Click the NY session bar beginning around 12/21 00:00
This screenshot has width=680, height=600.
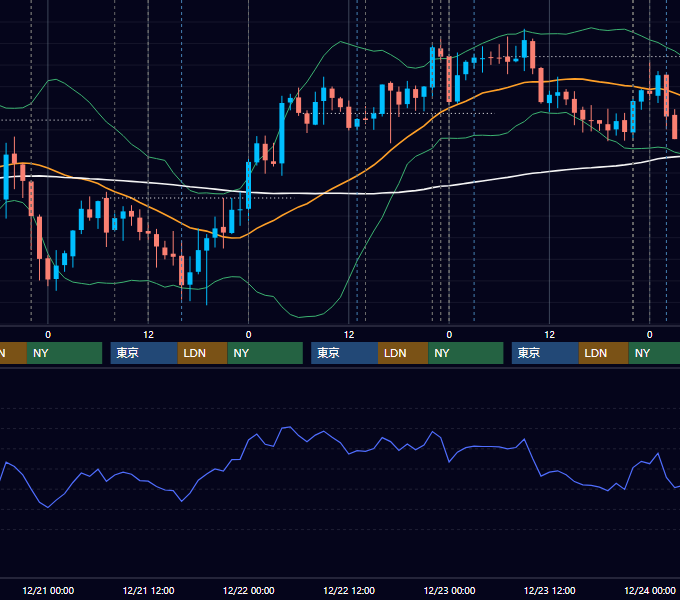(x=64, y=353)
